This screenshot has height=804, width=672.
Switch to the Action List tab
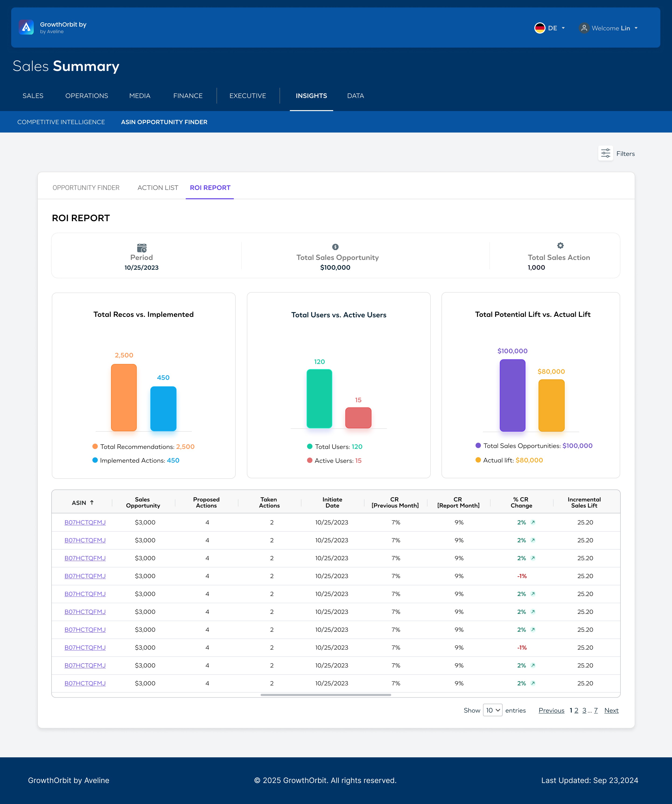158,188
